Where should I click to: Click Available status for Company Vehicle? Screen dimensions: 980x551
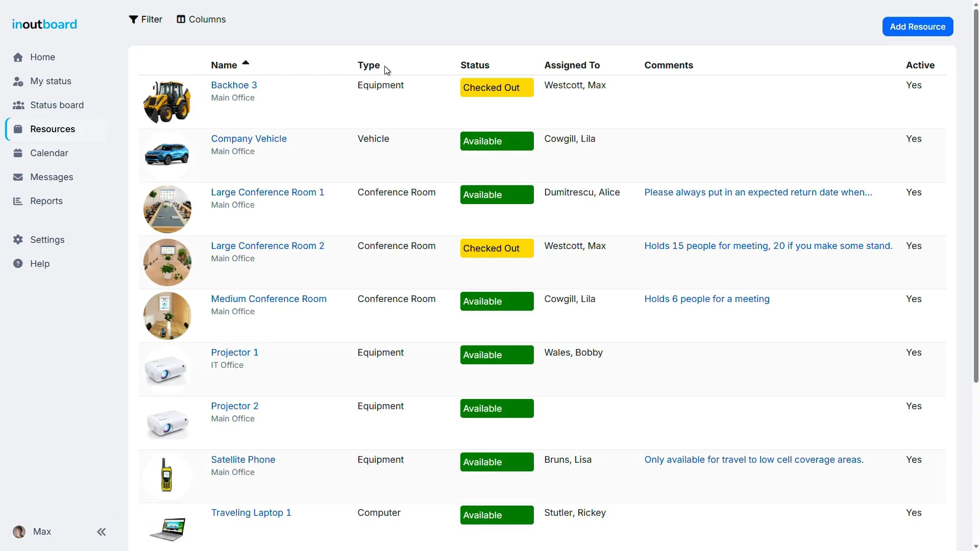click(x=497, y=141)
